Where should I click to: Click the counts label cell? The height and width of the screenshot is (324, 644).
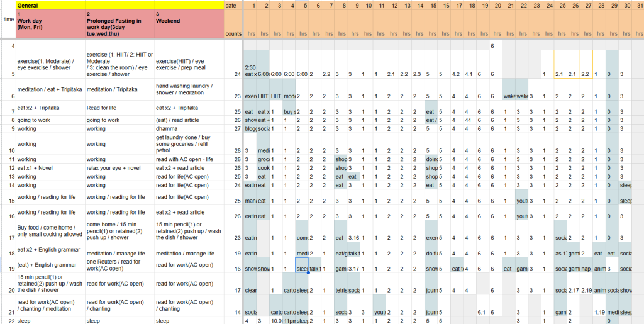pyautogui.click(x=233, y=33)
